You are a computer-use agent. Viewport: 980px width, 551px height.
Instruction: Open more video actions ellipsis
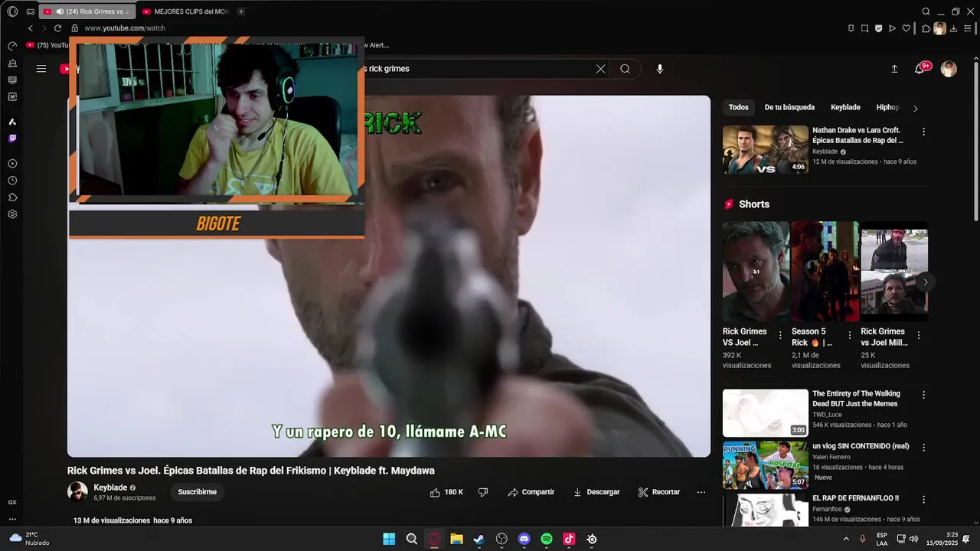click(x=701, y=492)
